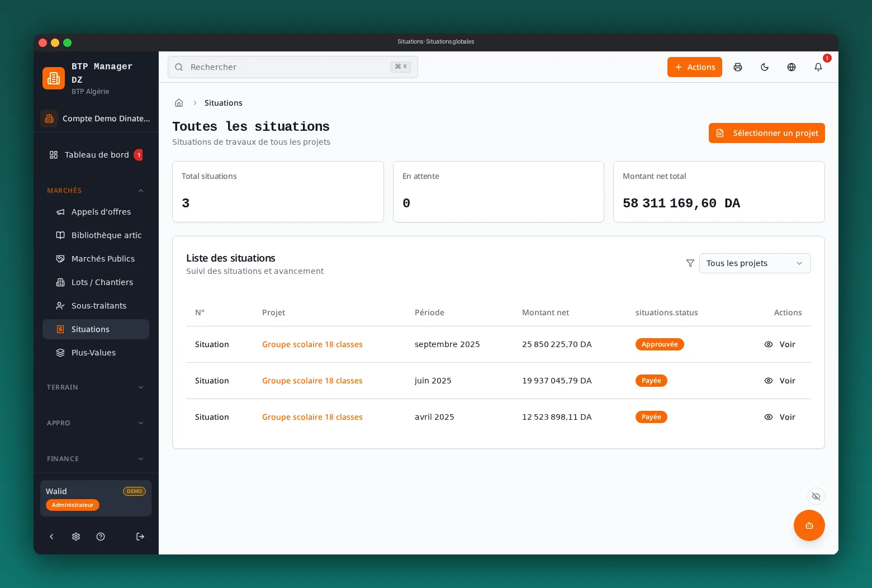Open the print icon in top bar
Viewport: 872px width, 588px height.
pyautogui.click(x=738, y=67)
